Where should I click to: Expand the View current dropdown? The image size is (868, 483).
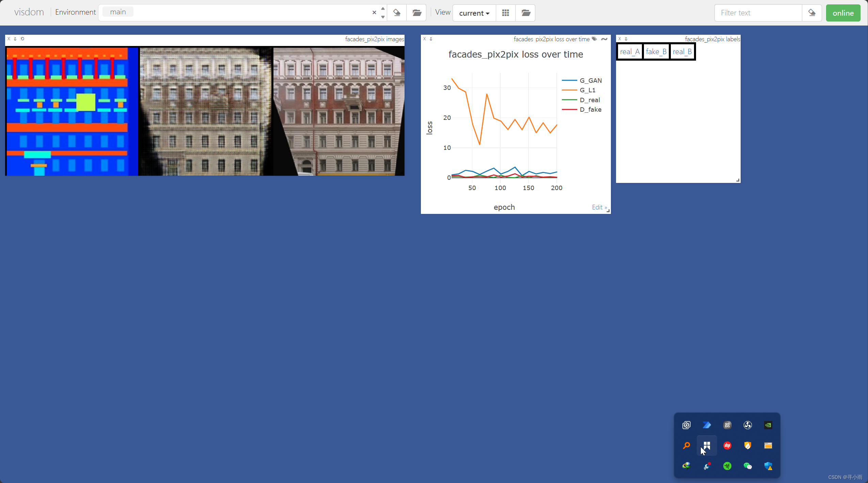point(474,13)
